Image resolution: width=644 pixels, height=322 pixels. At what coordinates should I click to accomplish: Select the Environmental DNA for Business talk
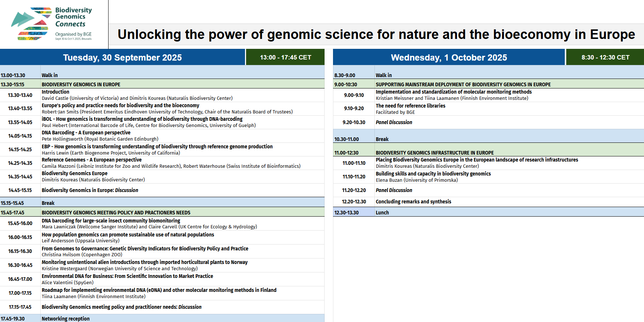pyautogui.click(x=162, y=279)
